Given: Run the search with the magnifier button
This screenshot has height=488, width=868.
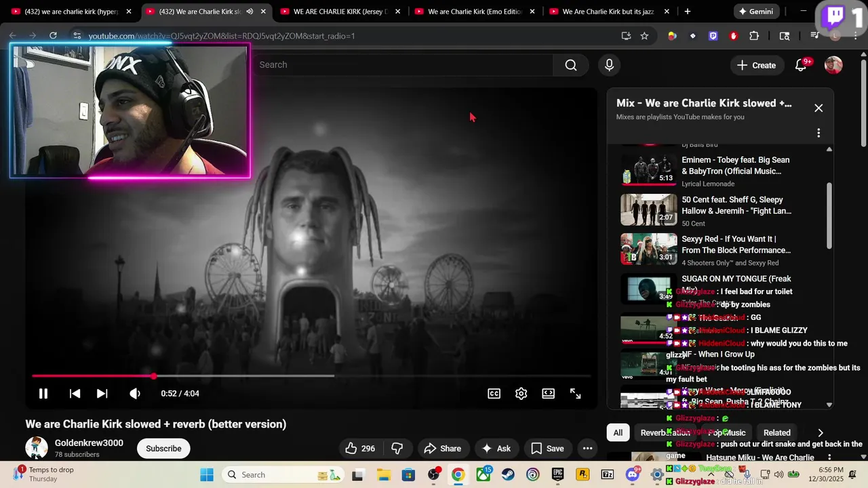Looking at the screenshot, I should point(571,65).
